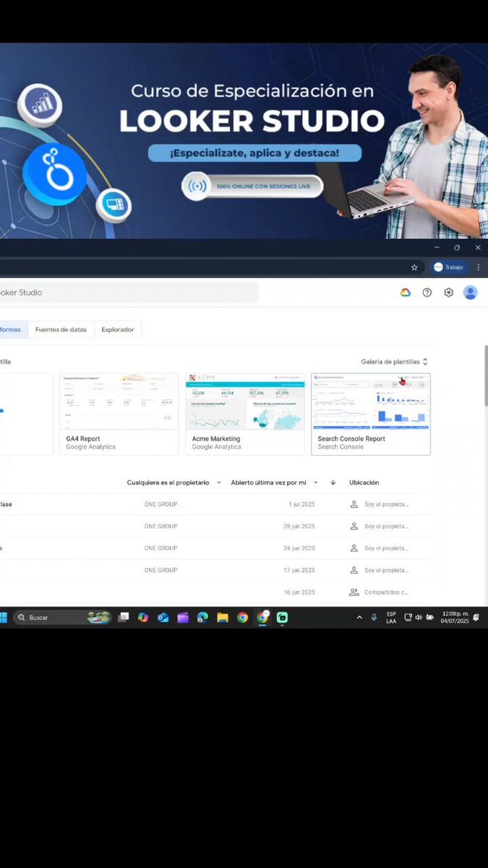Click the Search Console Report template
The image size is (488, 868).
[371, 414]
